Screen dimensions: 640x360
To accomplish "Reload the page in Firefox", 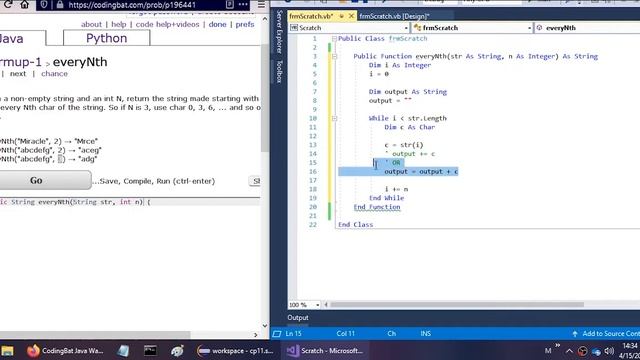I will 7,4.
